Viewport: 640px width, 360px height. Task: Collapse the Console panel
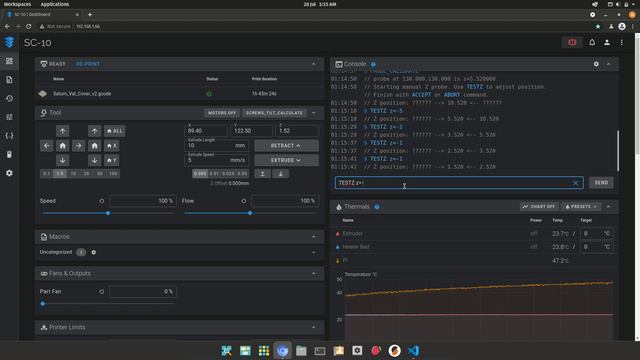[608, 64]
